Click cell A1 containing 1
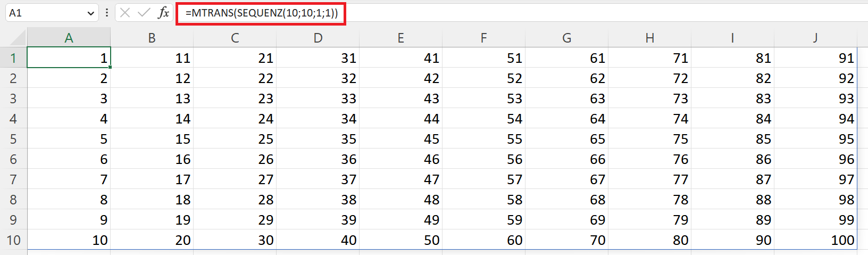 point(69,57)
